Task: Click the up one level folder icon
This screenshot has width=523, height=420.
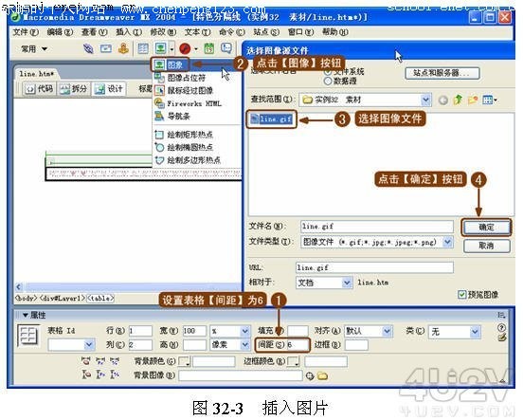Action: [458, 100]
